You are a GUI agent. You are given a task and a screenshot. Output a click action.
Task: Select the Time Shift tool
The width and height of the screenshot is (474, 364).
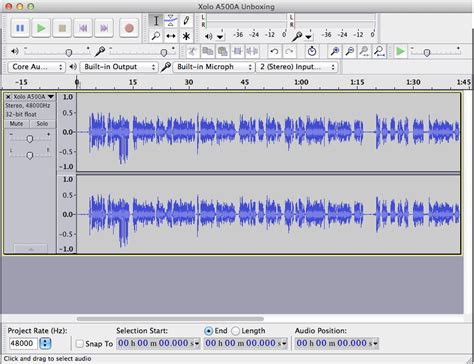click(x=171, y=36)
